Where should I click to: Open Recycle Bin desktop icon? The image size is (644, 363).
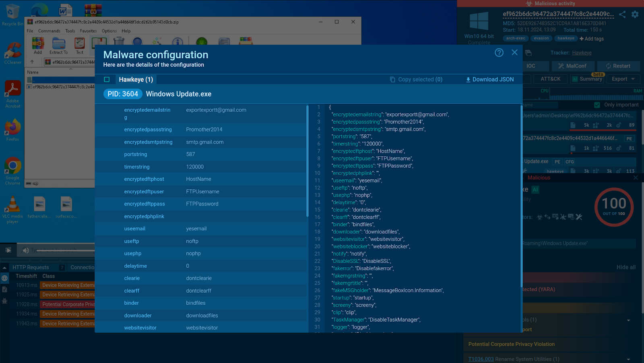click(x=12, y=15)
